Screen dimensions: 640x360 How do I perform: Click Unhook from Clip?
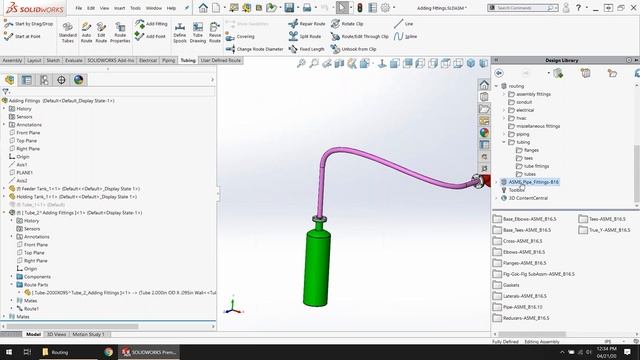pyautogui.click(x=353, y=49)
